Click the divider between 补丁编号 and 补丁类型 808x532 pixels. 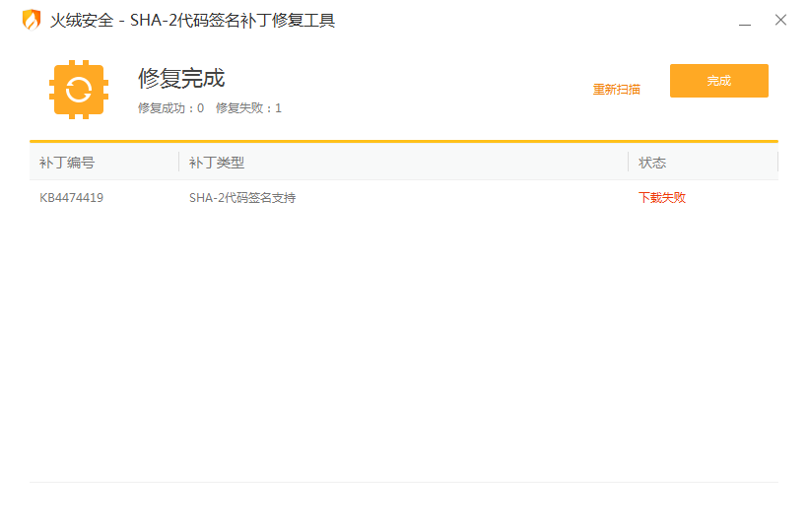[178, 162]
